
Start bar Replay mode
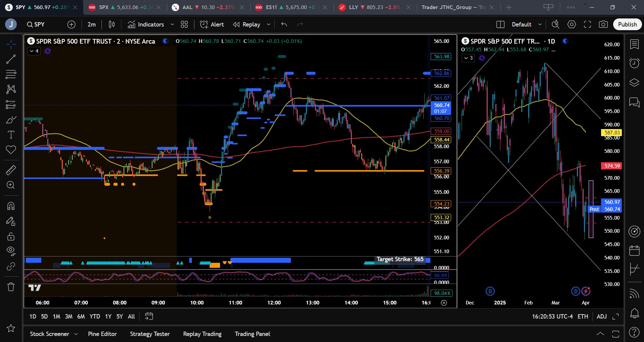coord(247,24)
